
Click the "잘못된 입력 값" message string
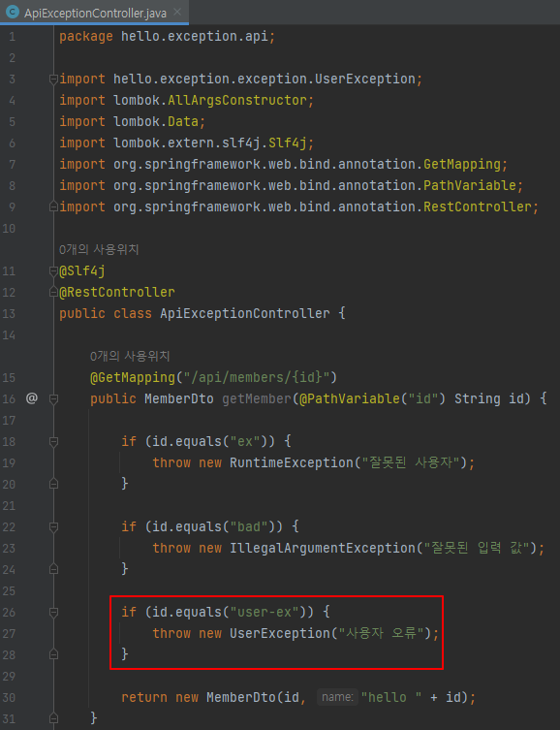click(x=477, y=548)
